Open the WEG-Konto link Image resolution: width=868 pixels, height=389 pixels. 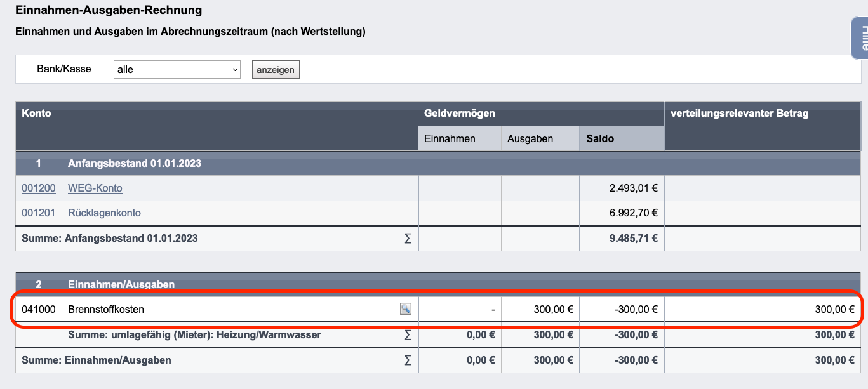pyautogui.click(x=95, y=188)
